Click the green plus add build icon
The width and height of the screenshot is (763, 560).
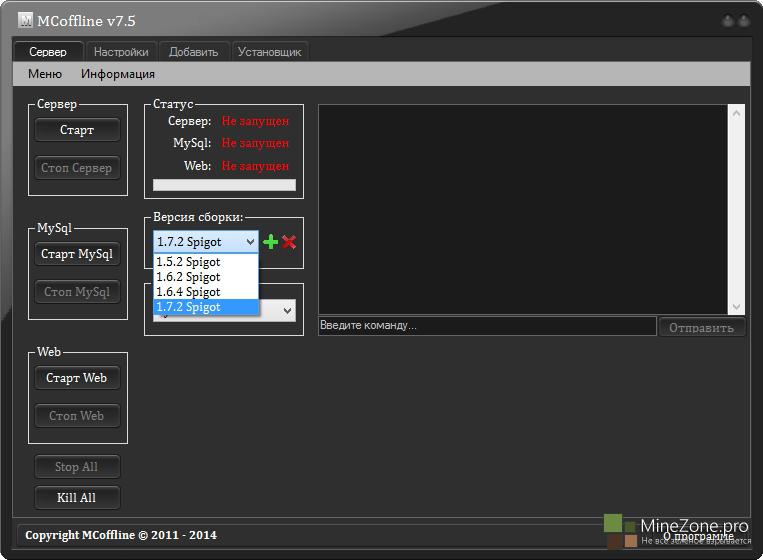(270, 242)
